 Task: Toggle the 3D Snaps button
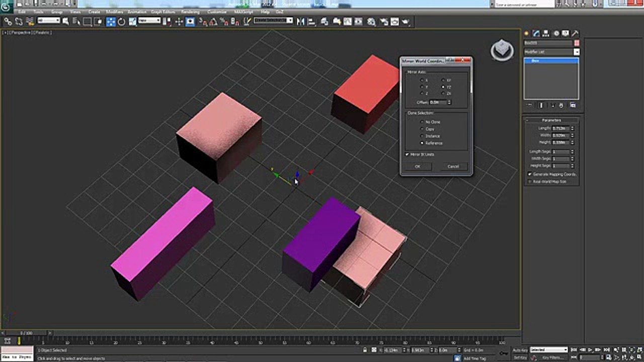[203, 22]
